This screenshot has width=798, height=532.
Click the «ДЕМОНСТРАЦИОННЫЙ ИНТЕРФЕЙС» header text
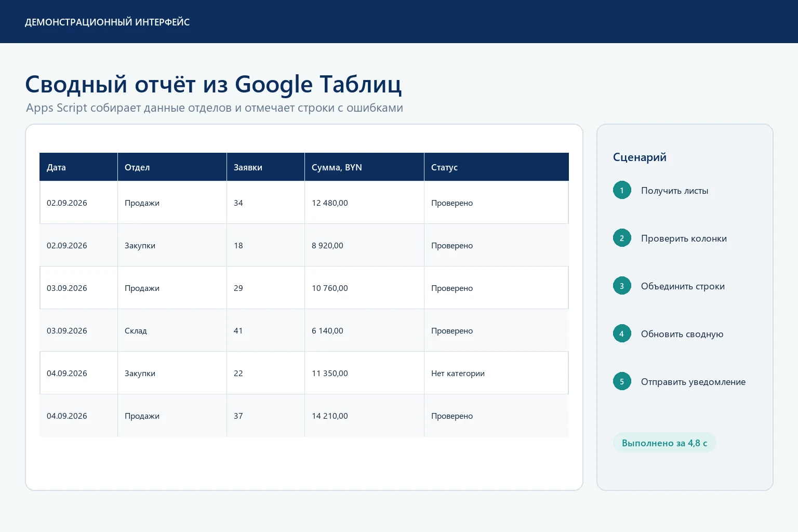point(107,22)
